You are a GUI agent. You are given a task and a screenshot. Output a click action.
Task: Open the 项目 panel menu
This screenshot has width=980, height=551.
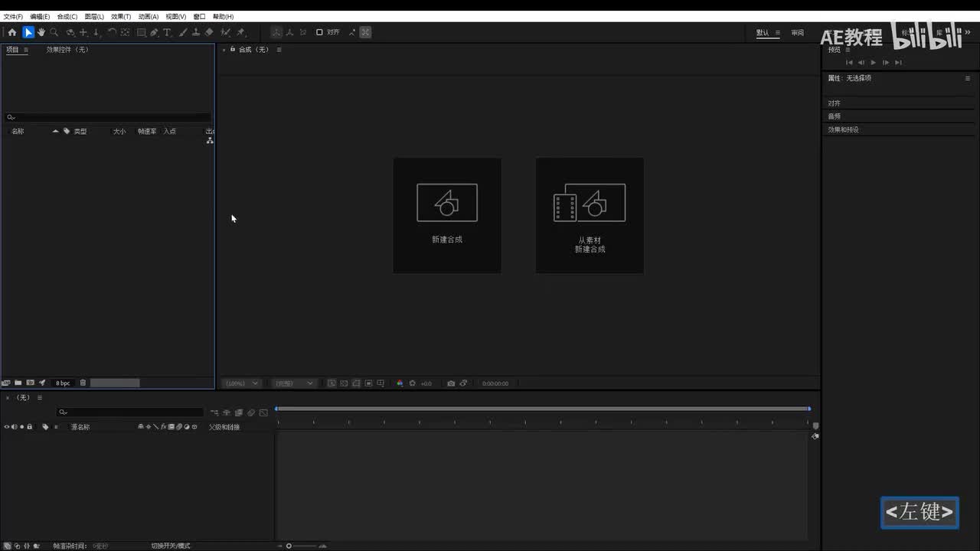point(25,50)
